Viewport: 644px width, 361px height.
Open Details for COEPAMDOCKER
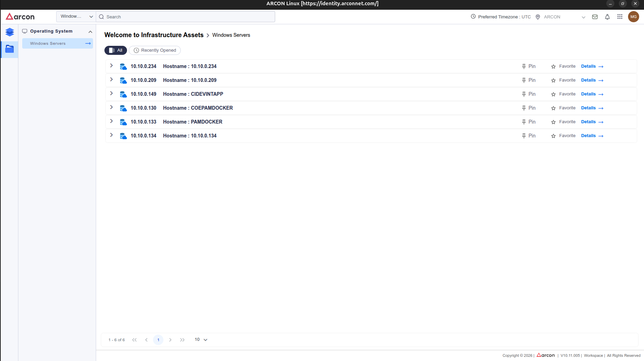(x=592, y=108)
